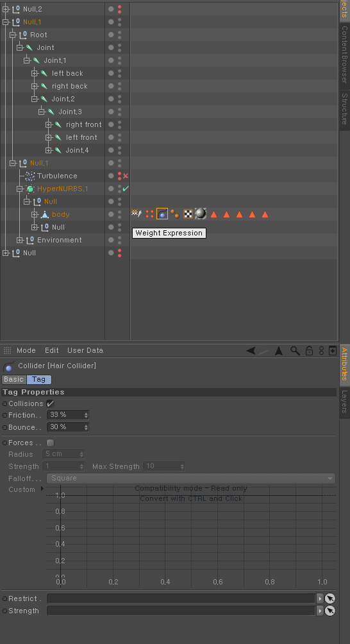
Task: Toggle the green checkmark on HyperNURBS.1
Action: click(x=126, y=189)
